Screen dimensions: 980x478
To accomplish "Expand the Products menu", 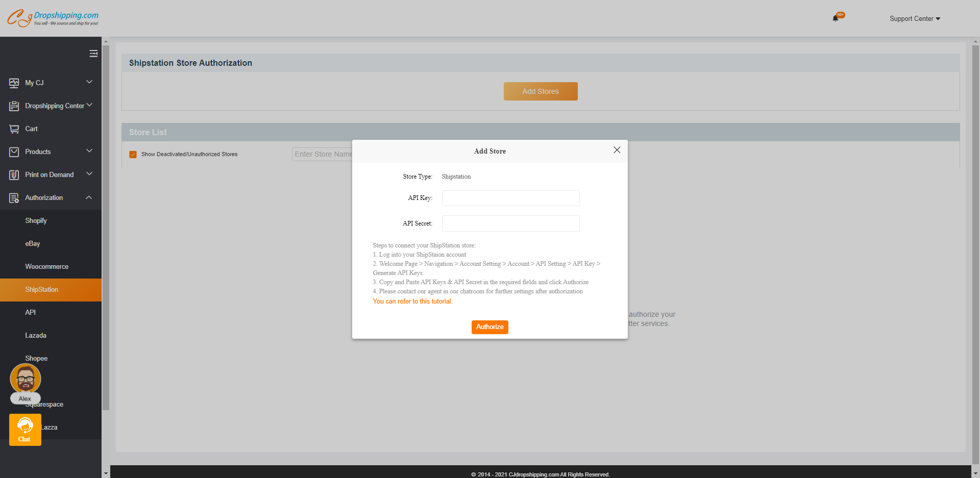I will click(x=89, y=151).
